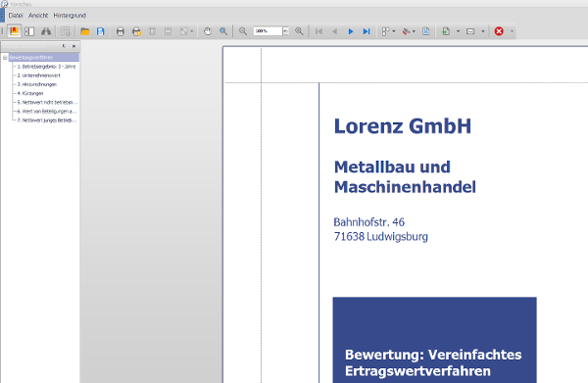This screenshot has height=383, width=588.
Task: Click the background color paint bucket icon
Action: (x=406, y=31)
